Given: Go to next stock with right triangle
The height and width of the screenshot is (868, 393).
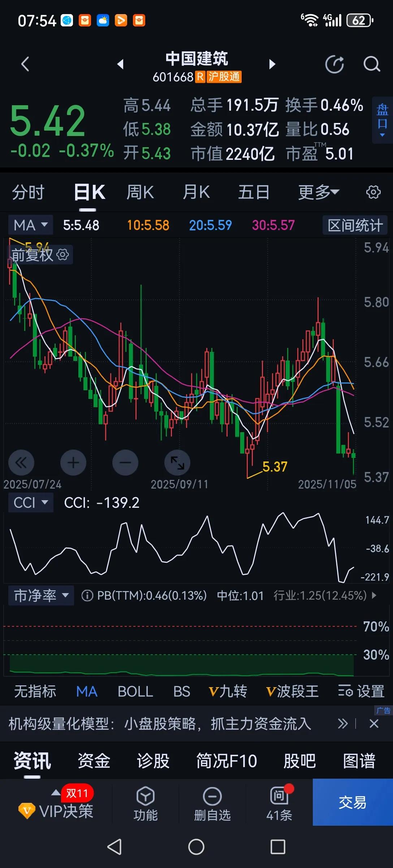Looking at the screenshot, I should tap(272, 64).
